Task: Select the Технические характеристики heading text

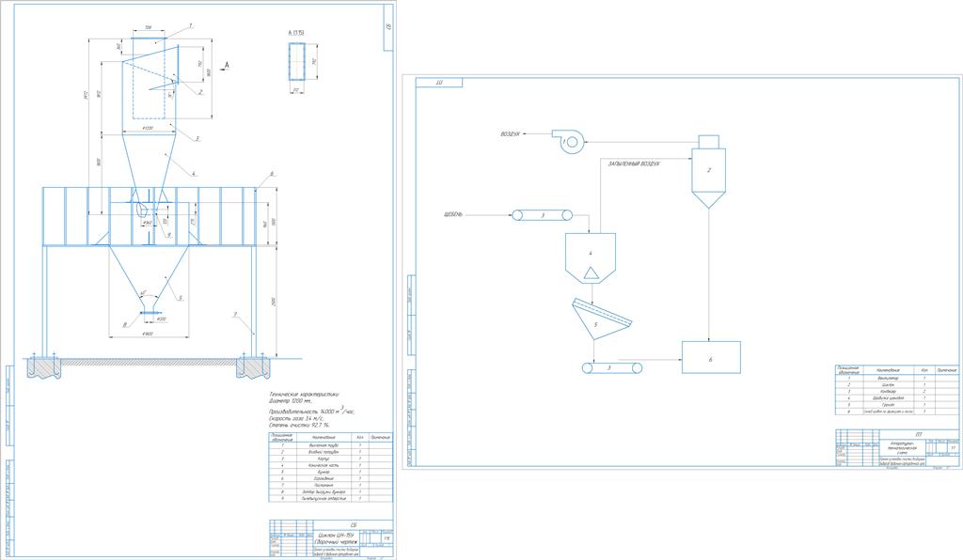Action: 303,393
